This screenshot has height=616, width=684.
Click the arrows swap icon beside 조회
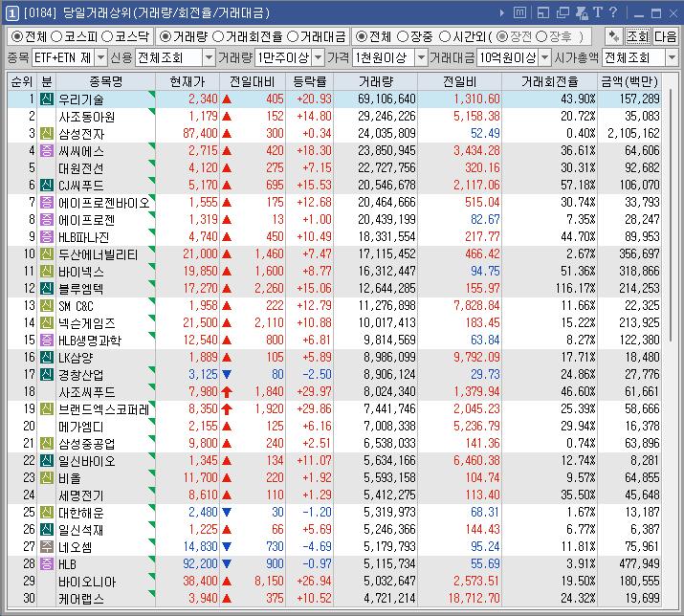click(614, 36)
